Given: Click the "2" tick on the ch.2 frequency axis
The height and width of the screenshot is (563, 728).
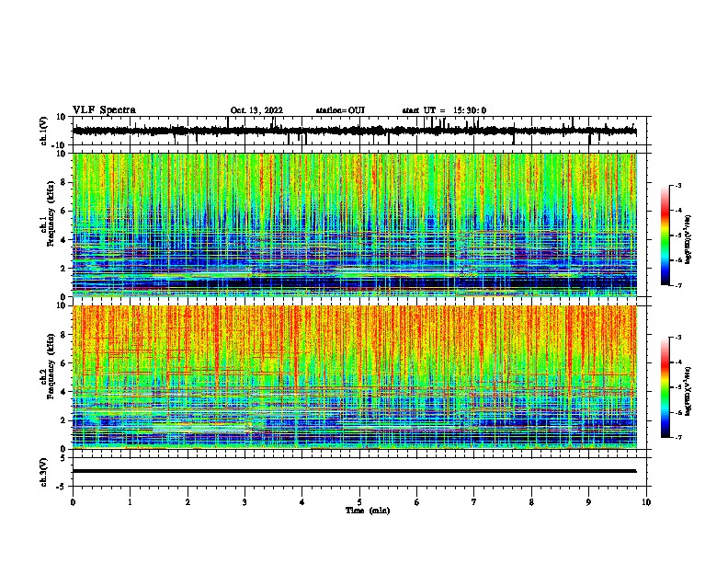Looking at the screenshot, I should tap(63, 420).
